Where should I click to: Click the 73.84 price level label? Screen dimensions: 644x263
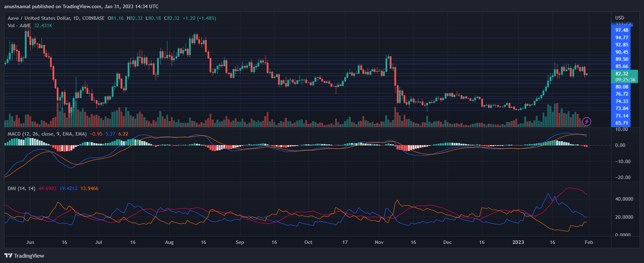(x=622, y=108)
